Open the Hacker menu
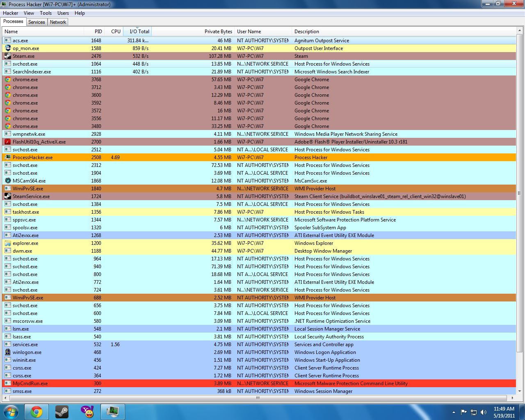The width and height of the screenshot is (525, 420). click(11, 13)
